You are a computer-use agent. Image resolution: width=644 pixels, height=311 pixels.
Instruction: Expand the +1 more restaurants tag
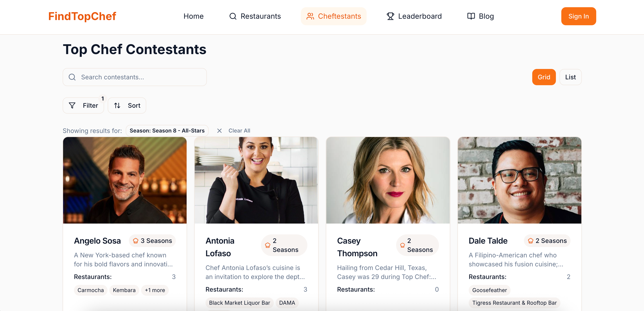click(155, 290)
